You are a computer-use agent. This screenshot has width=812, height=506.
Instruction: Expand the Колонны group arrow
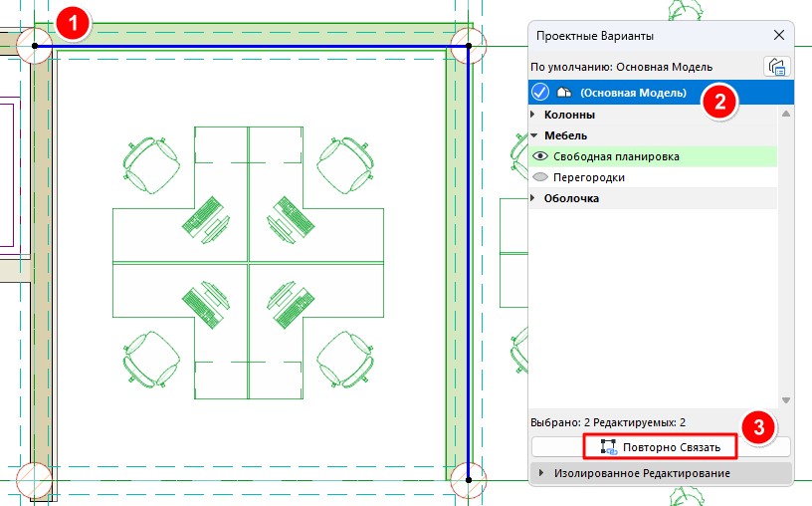point(533,115)
